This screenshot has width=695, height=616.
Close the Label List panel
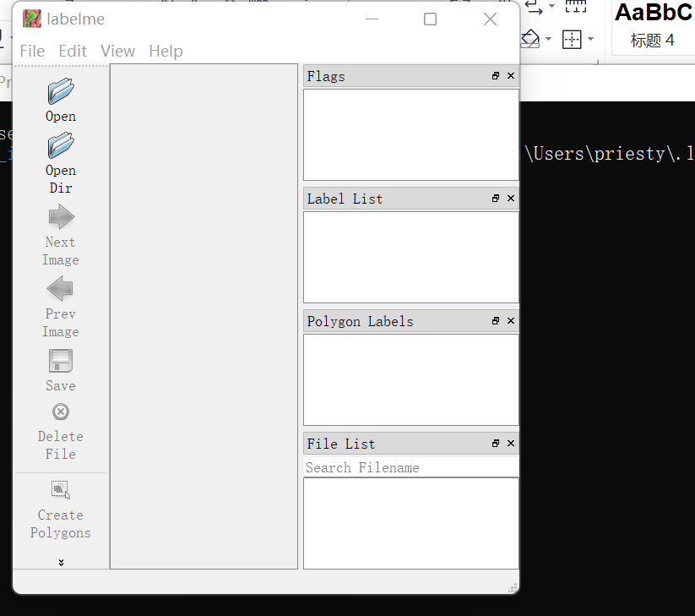(511, 199)
